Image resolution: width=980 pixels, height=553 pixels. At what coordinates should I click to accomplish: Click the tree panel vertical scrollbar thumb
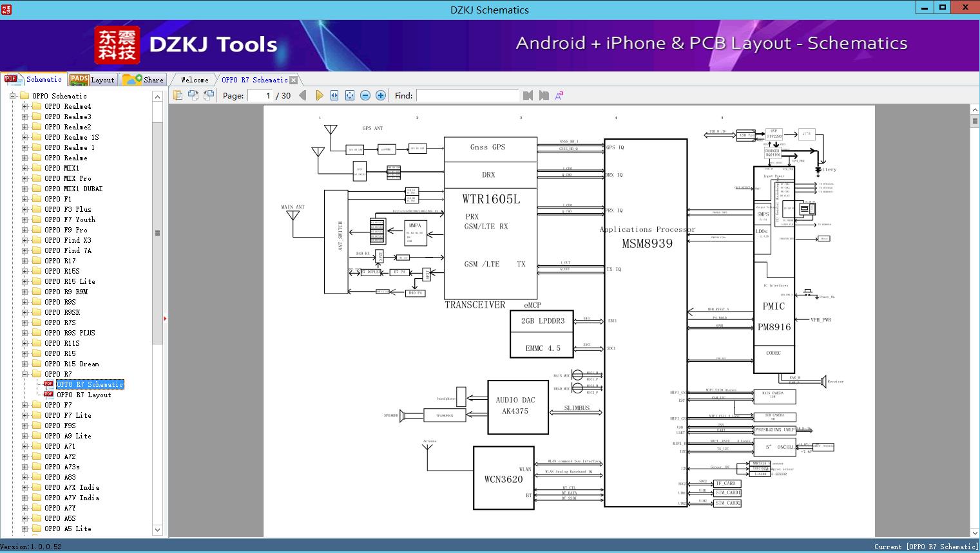tap(157, 233)
